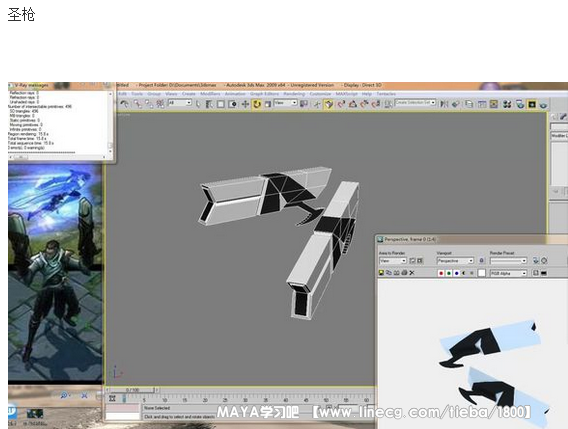Toggle the Red channel button
568x429 pixels.
441,273
